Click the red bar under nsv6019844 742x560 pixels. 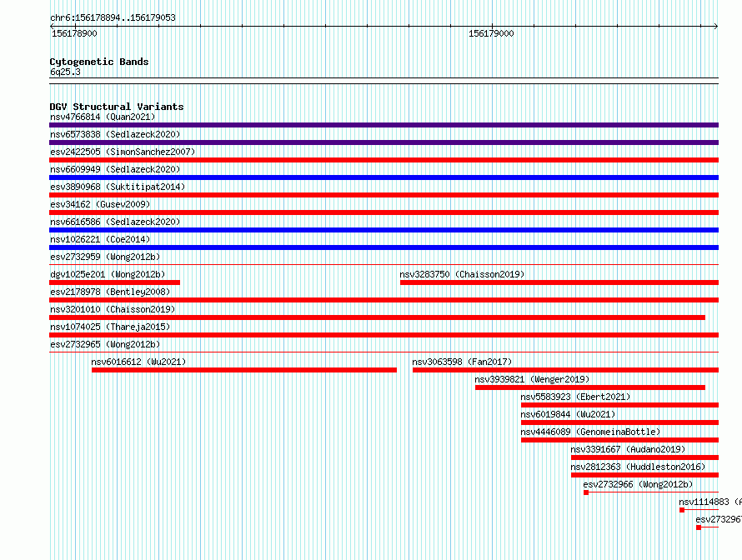620,422
